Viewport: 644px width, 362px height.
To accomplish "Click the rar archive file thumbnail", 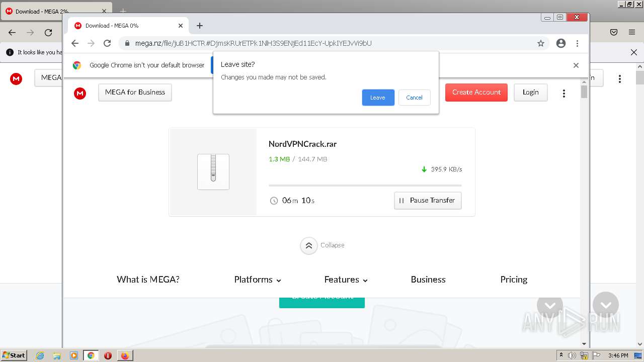I will pos(213,172).
